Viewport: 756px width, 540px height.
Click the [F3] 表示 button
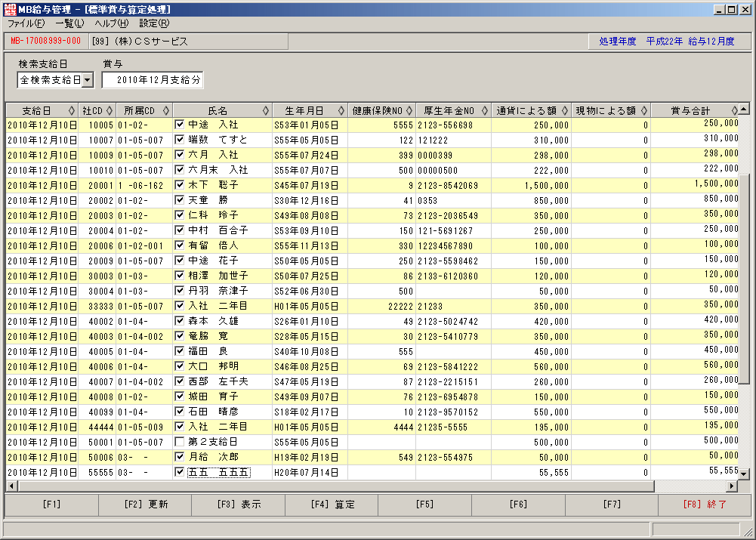tap(238, 505)
